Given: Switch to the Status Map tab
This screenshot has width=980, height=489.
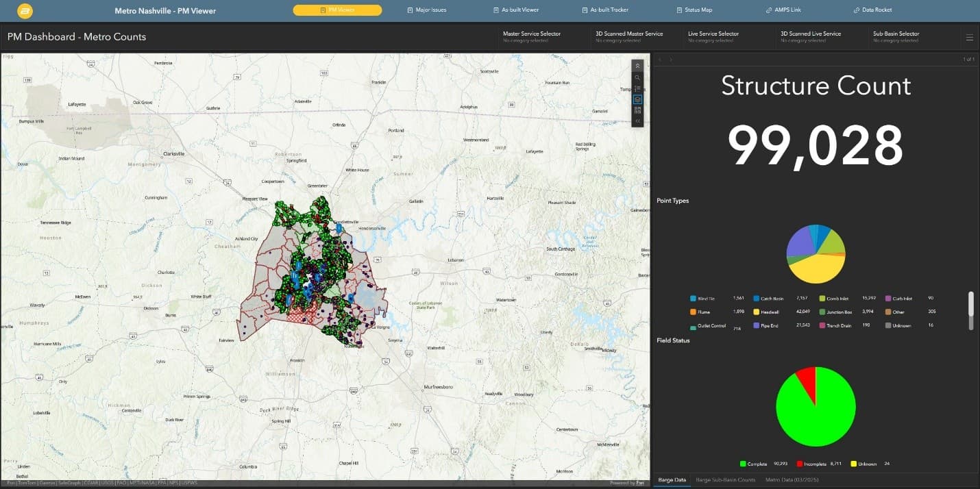Looking at the screenshot, I should (x=694, y=10).
